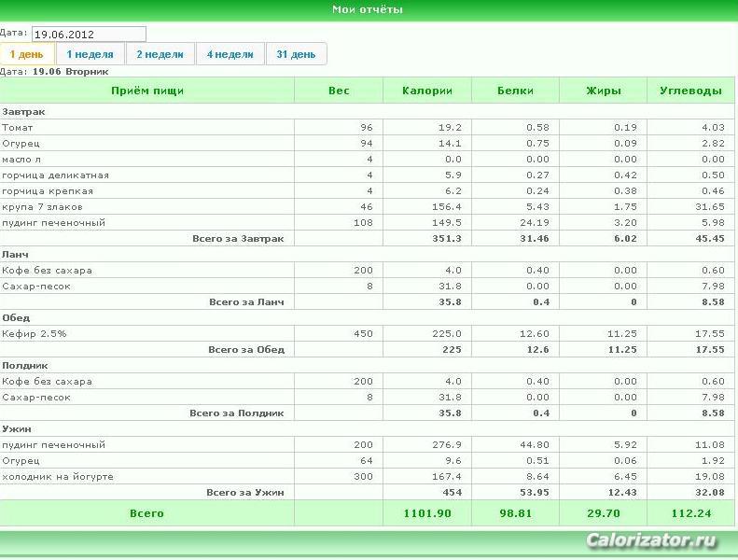This screenshot has height=560, width=738.
Task: Show the "4 недели" report tab
Action: click(x=230, y=54)
